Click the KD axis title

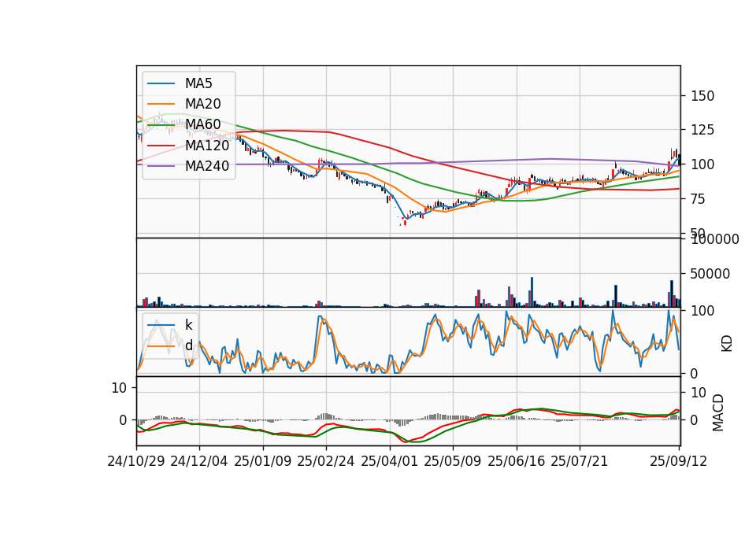[727, 344]
